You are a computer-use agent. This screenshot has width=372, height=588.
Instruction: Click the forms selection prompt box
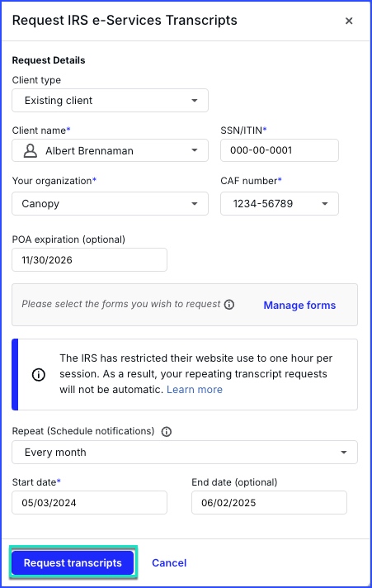185,305
